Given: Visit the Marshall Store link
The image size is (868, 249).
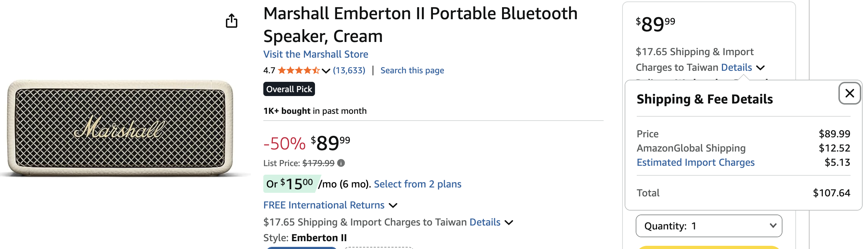Looking at the screenshot, I should tap(315, 54).
